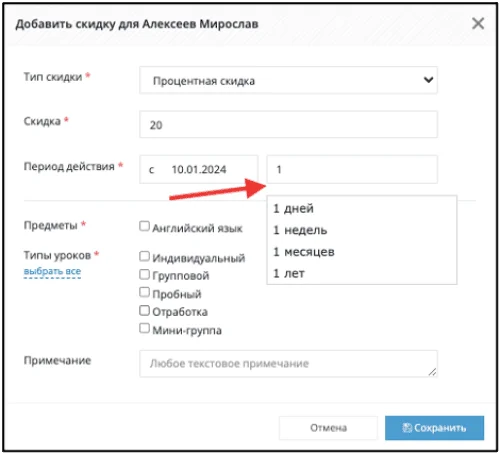Tick the Групповой checkbox
Viewport: 500px width, 454px height.
coord(144,274)
